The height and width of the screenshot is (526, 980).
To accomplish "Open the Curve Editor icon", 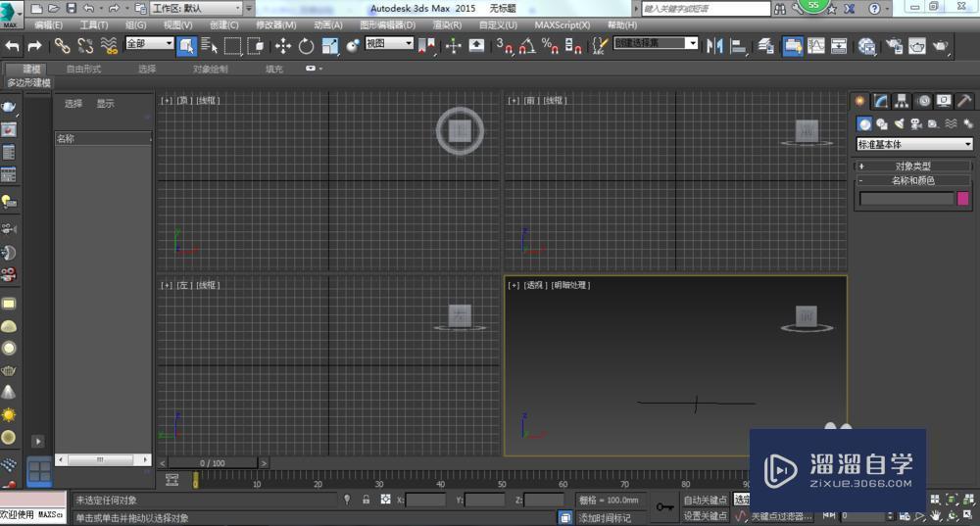I will tap(816, 46).
